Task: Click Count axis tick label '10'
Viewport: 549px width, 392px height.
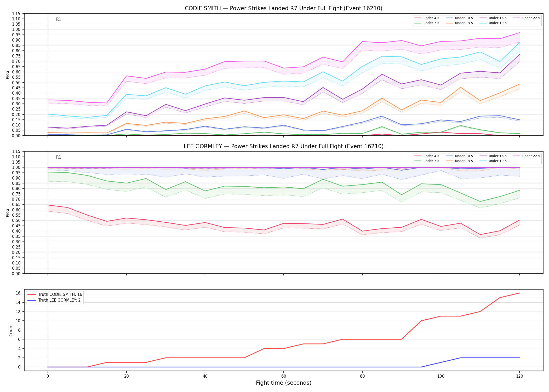Action: pos(18,321)
